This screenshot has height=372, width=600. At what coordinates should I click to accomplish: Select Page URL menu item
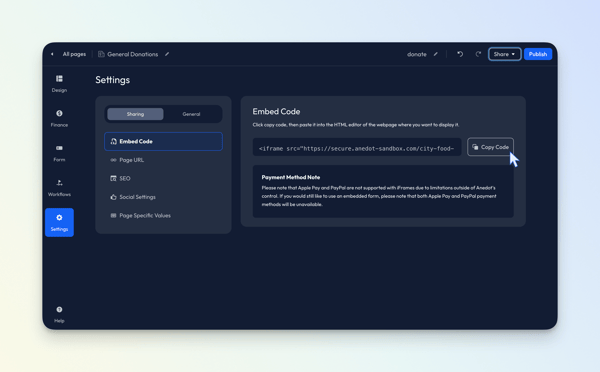click(163, 160)
